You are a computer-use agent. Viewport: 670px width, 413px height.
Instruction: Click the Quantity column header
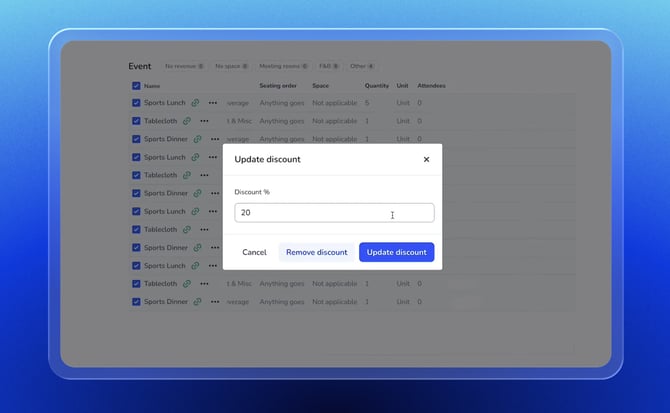pyautogui.click(x=376, y=86)
